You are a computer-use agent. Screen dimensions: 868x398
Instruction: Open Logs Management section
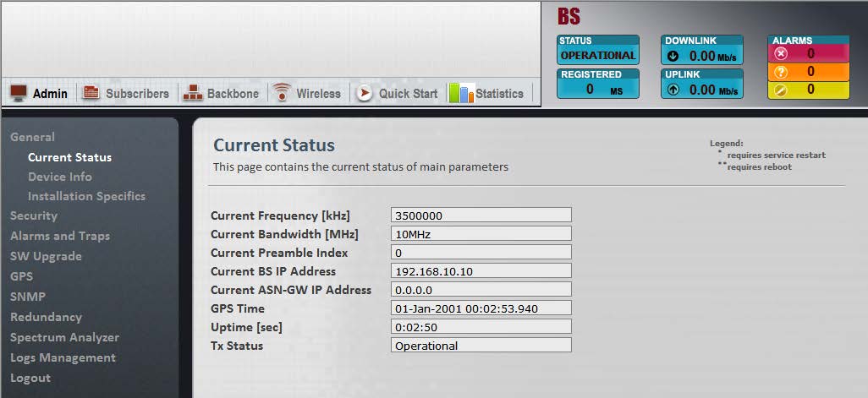click(x=63, y=357)
